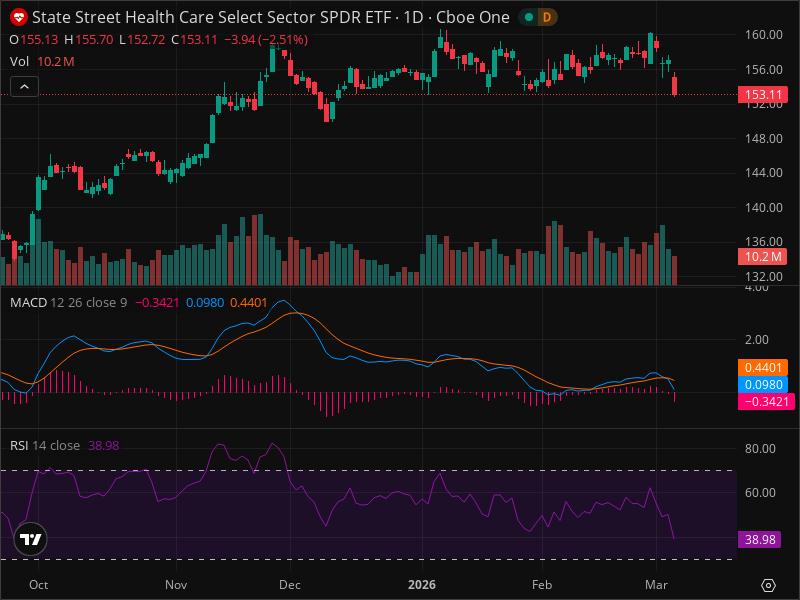
Task: Click the pink histogram value −0.3421 label
Action: coord(766,402)
